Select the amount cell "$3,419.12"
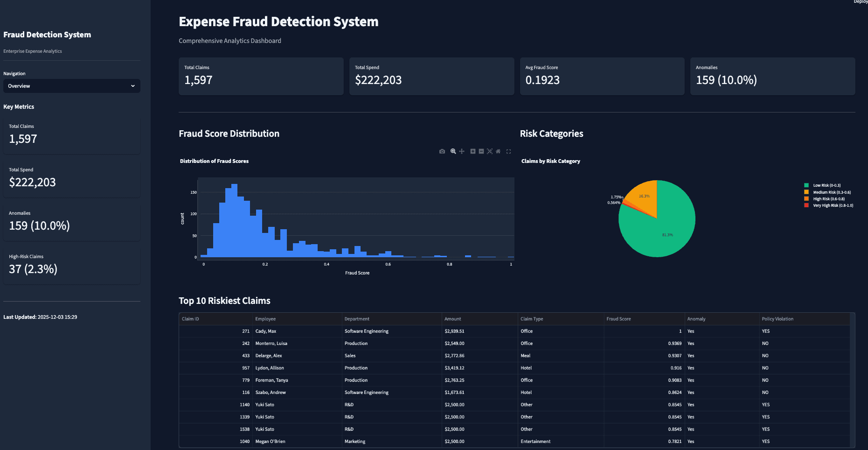This screenshot has width=868, height=450. [x=480, y=368]
